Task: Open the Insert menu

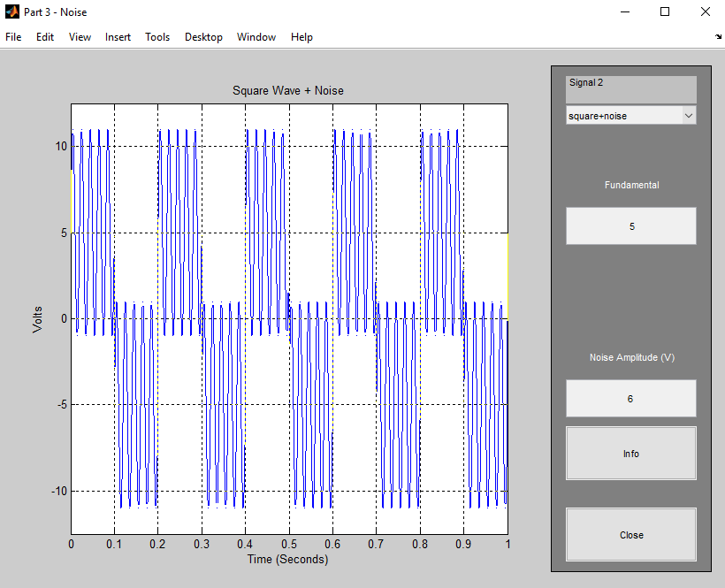Action: point(118,37)
